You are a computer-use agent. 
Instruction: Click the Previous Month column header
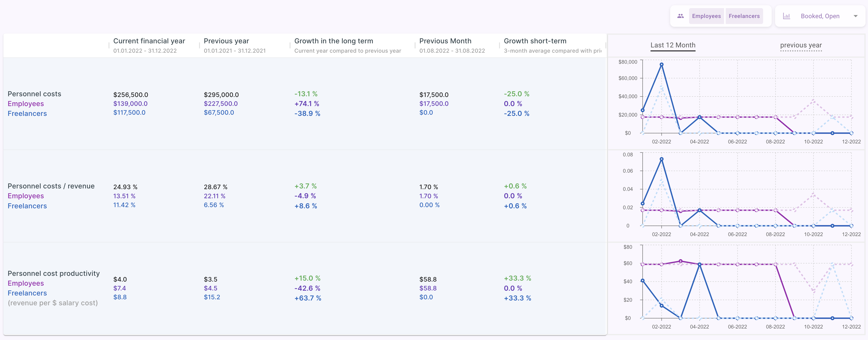(445, 41)
